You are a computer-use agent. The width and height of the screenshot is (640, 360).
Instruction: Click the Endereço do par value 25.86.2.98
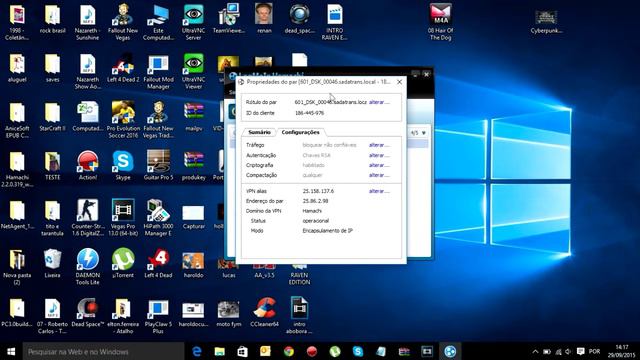click(x=315, y=201)
